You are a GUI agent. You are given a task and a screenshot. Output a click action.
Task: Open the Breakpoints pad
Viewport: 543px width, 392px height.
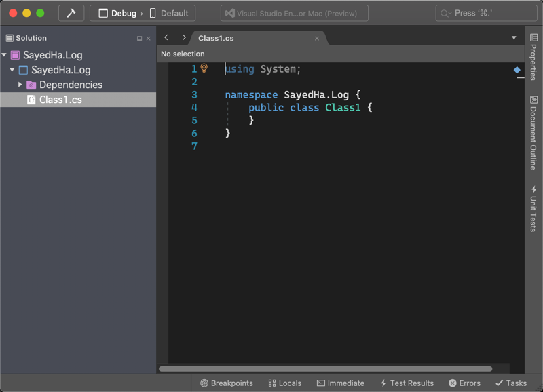coord(227,383)
